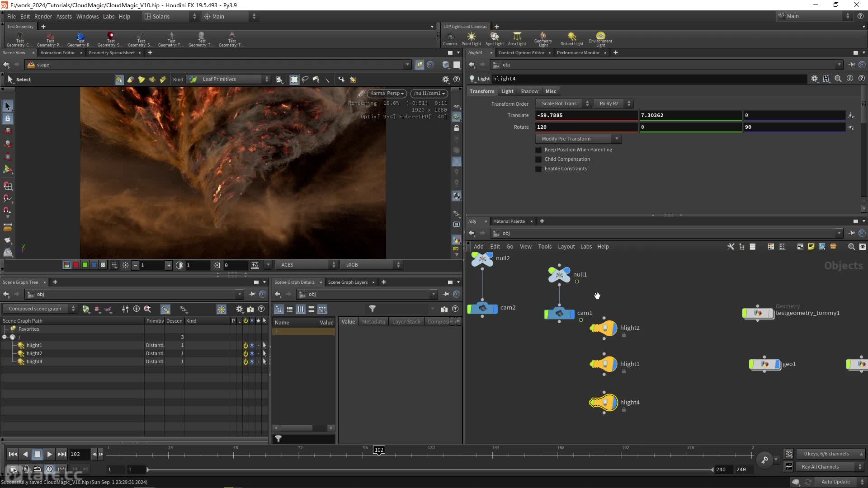Image resolution: width=868 pixels, height=488 pixels.
Task: Select the testgeometry_tommy1 node
Action: (x=758, y=313)
